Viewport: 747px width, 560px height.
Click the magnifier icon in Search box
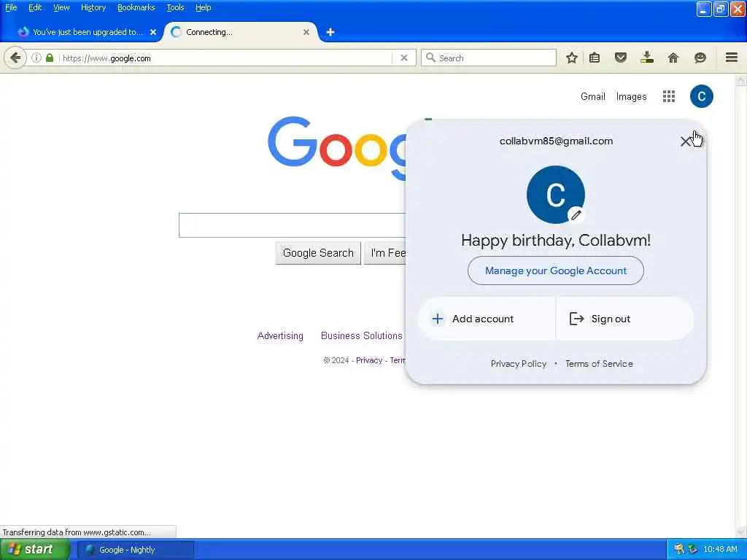430,58
